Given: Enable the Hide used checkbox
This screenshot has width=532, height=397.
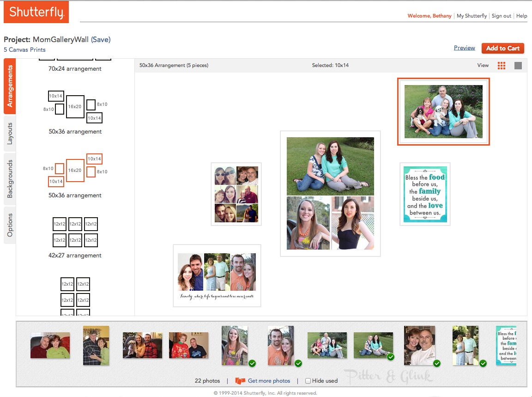Looking at the screenshot, I should (308, 380).
